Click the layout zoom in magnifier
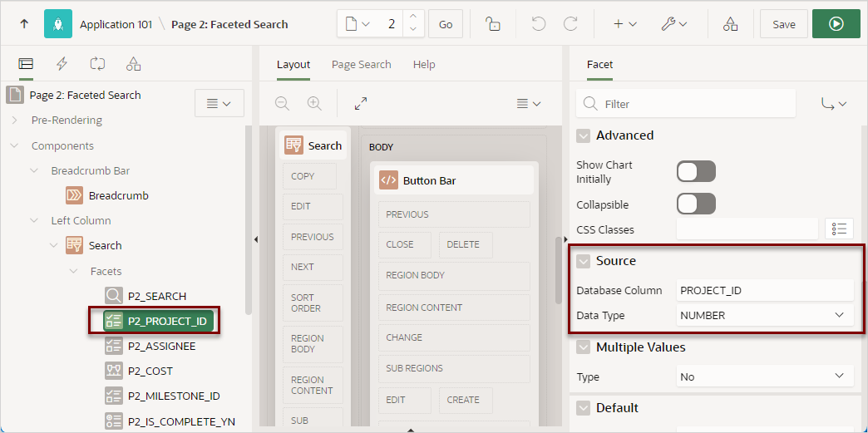Viewport: 868px width, 433px height. click(x=314, y=104)
